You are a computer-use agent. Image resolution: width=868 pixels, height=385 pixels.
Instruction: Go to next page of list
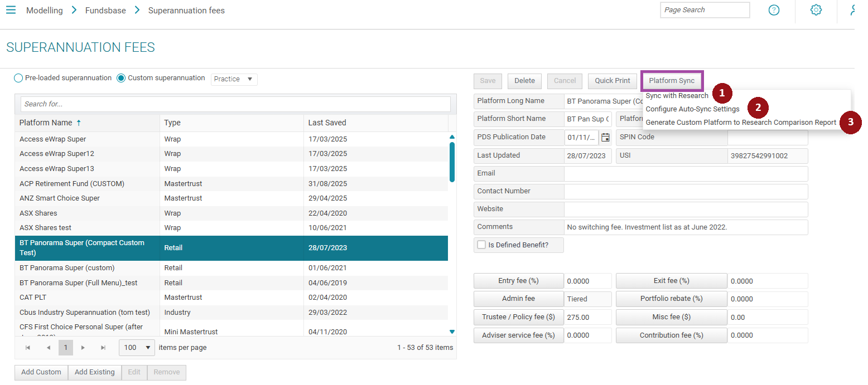(83, 348)
